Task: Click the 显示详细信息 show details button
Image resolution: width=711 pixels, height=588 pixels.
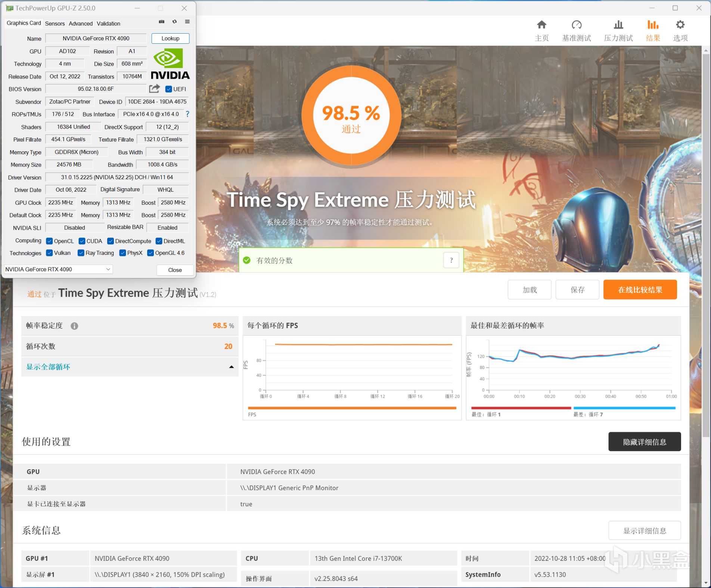Action: tap(645, 531)
